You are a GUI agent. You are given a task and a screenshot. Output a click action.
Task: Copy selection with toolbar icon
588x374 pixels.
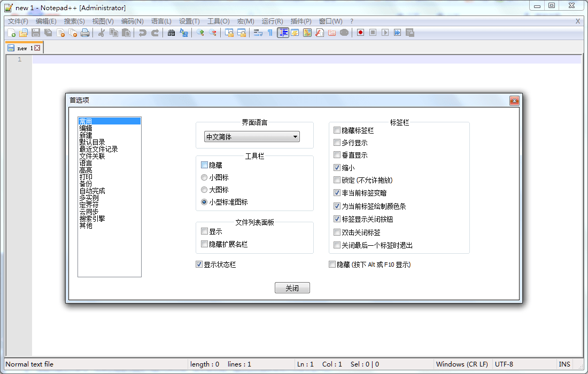tap(114, 33)
